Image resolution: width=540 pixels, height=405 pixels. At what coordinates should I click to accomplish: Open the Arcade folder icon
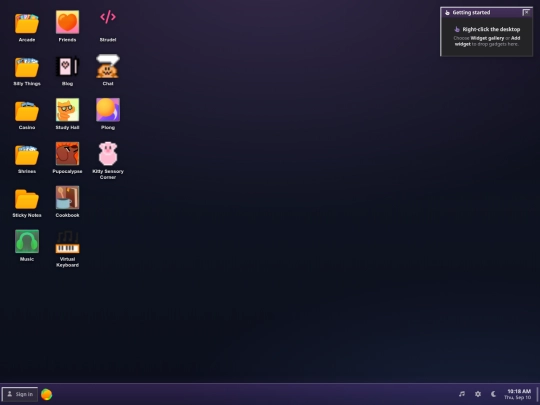pyautogui.click(x=27, y=23)
